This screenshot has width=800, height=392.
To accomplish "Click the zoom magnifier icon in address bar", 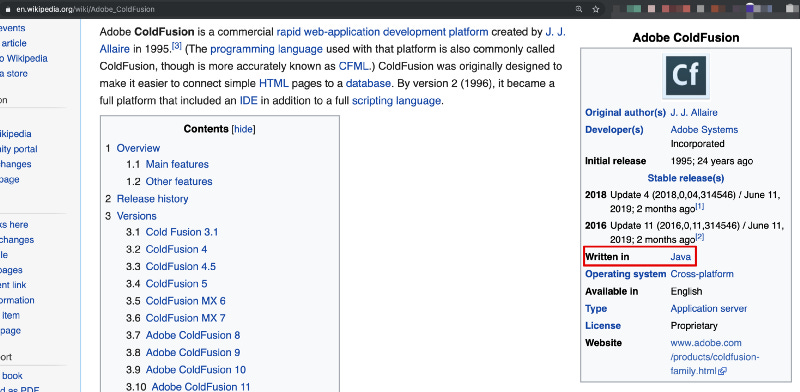I will [x=579, y=9].
